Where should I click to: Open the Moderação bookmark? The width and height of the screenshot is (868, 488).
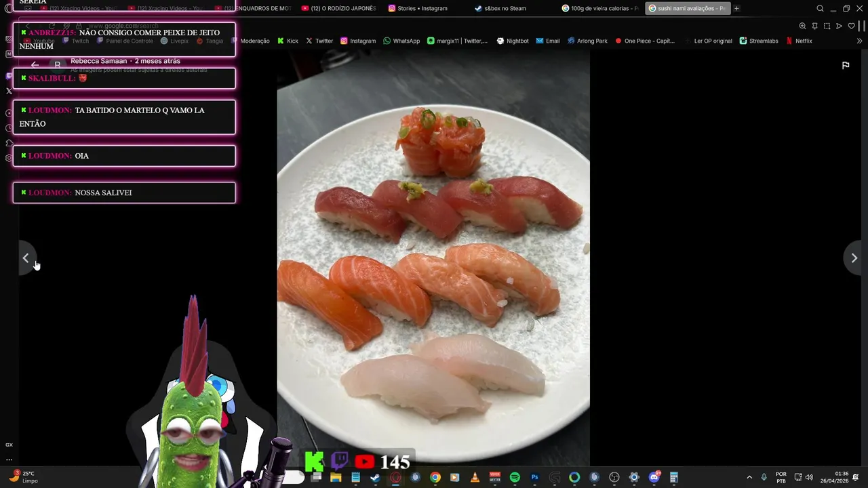[250, 41]
